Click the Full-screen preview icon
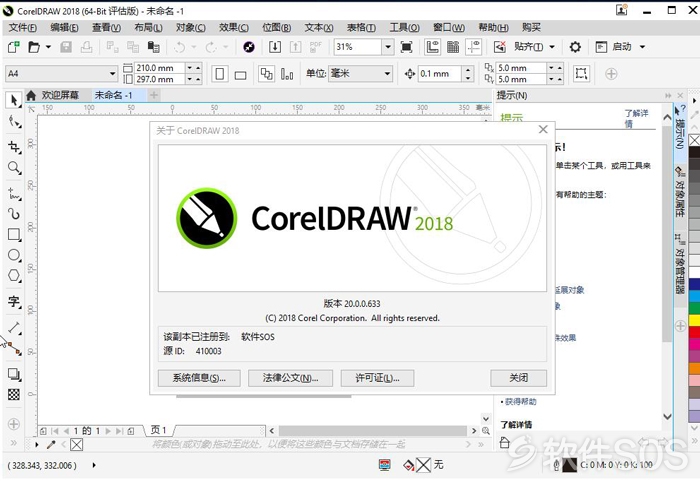The width and height of the screenshot is (700, 481). coord(406,46)
